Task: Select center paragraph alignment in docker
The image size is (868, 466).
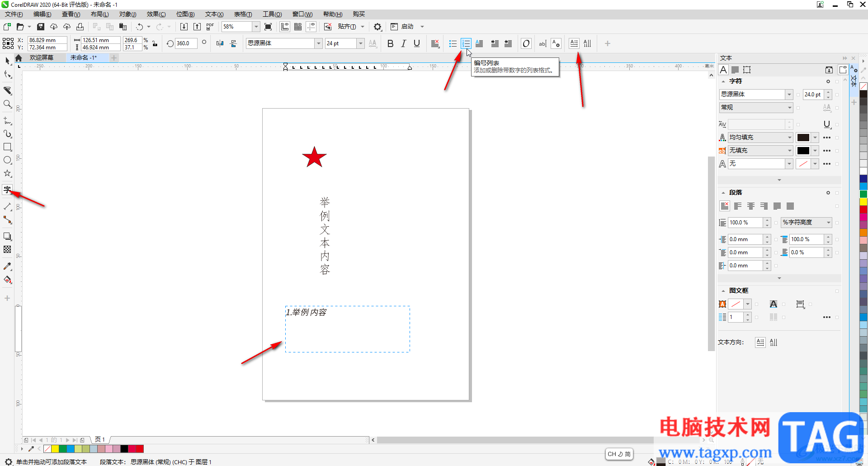Action: coord(751,206)
